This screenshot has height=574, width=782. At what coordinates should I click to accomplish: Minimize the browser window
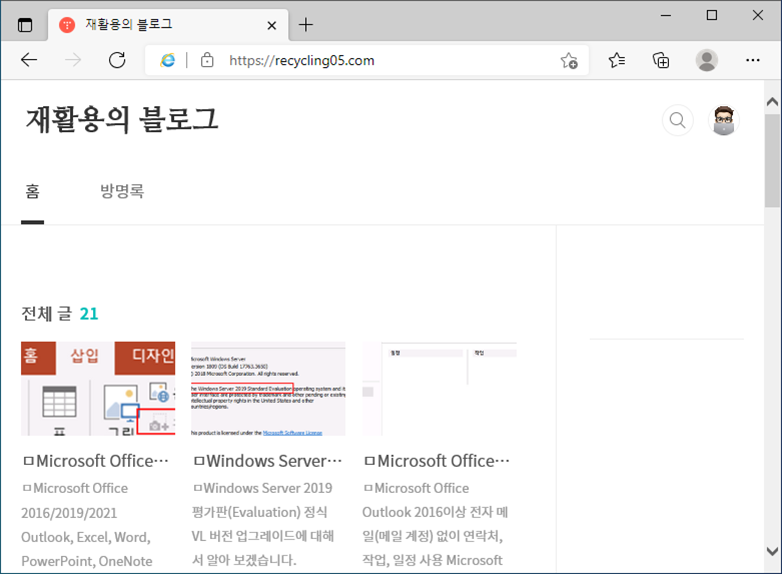(666, 15)
